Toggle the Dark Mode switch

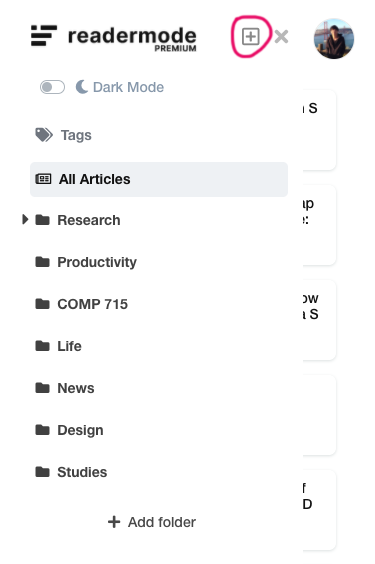[x=52, y=87]
